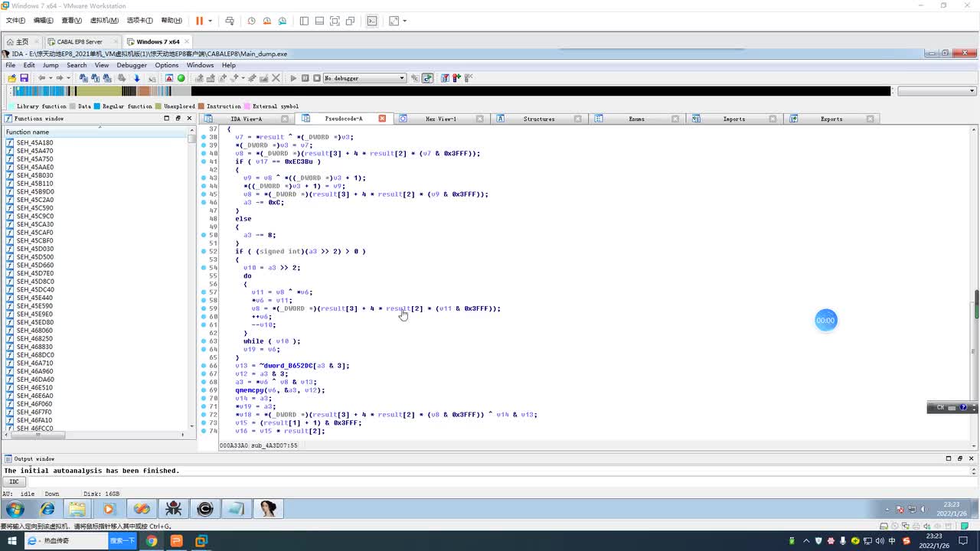Click the VMware send Ctrl+Alt+Del icon
The width and height of the screenshot is (980, 551).
[x=229, y=21]
